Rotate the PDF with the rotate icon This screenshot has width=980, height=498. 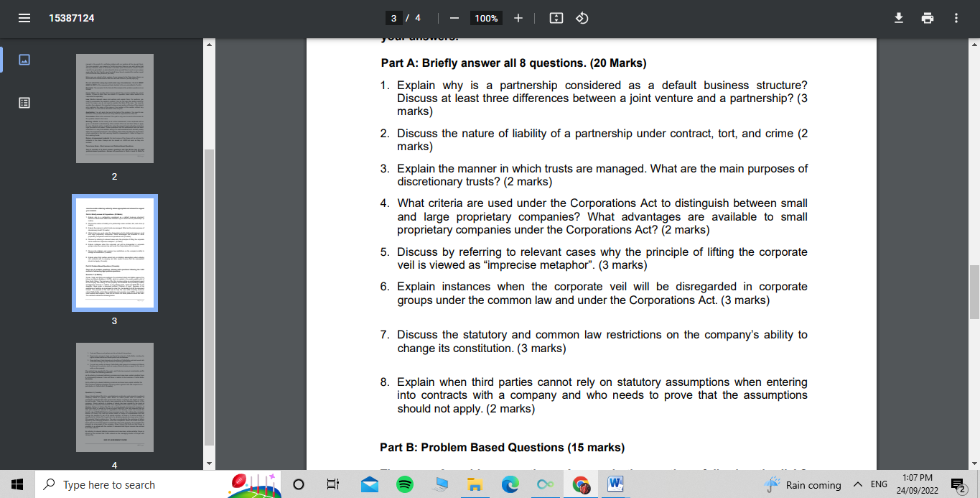click(x=582, y=18)
